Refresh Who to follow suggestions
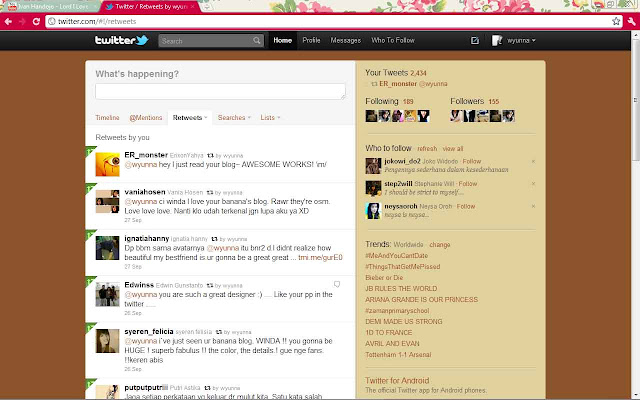Image resolution: width=640 pixels, height=400 pixels. [427, 149]
